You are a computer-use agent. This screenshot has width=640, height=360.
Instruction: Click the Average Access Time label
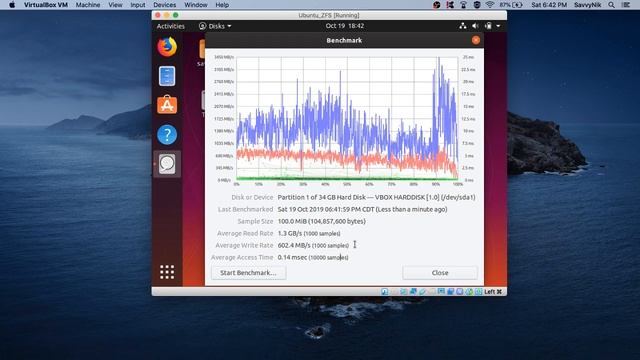coord(242,257)
